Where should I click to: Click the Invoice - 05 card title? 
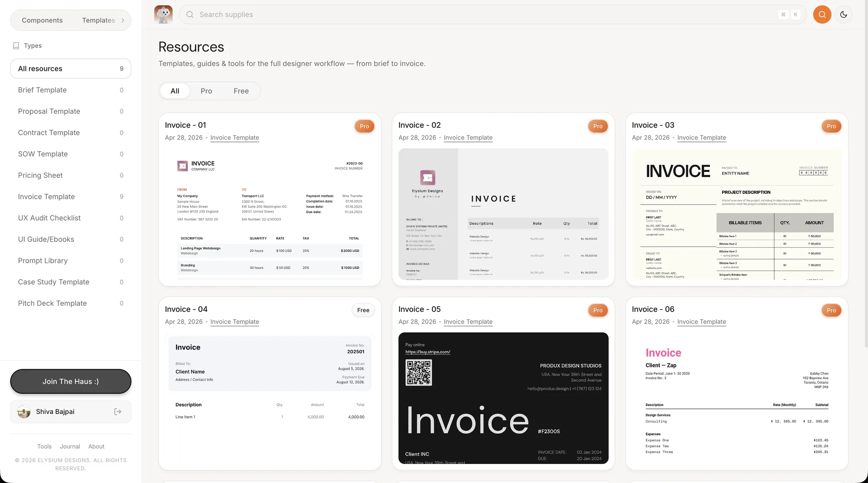coord(419,309)
